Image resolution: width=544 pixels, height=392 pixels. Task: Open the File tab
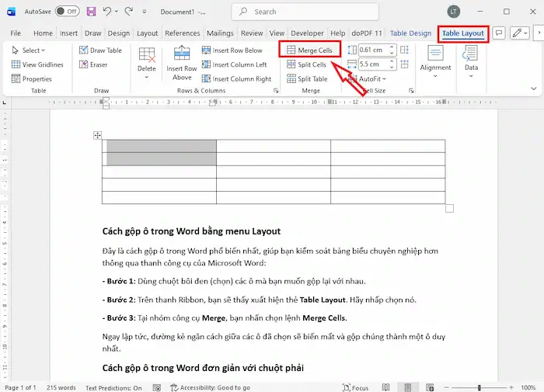pyautogui.click(x=16, y=33)
